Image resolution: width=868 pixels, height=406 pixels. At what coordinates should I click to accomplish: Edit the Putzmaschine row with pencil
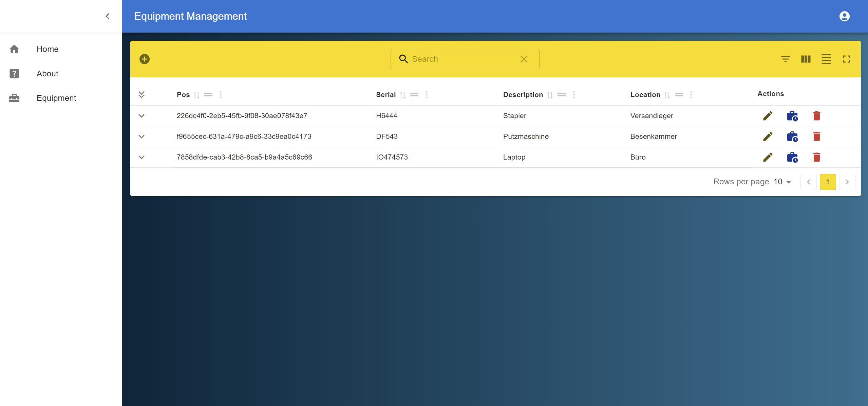pos(768,136)
